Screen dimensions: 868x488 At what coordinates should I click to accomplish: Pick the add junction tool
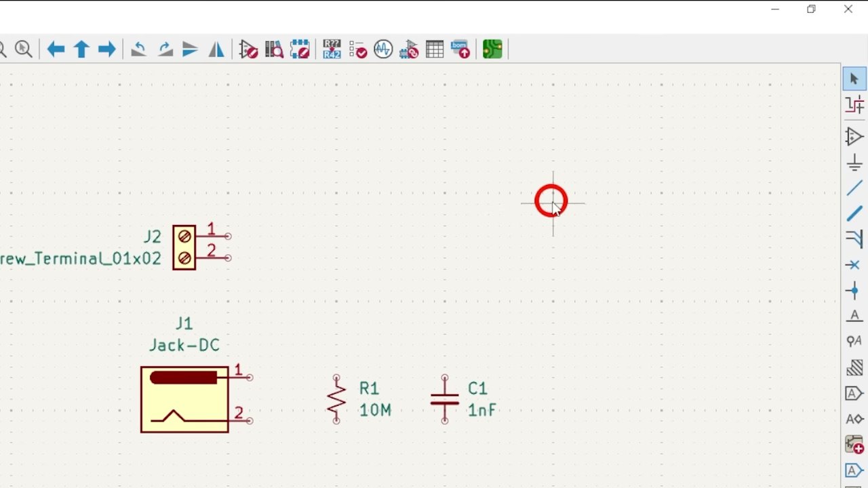(x=854, y=291)
